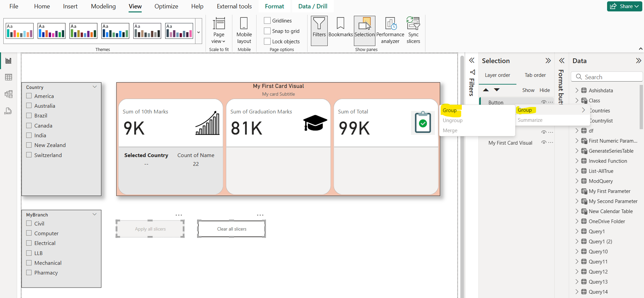The width and height of the screenshot is (644, 298).
Task: Select the first theme color swatch
Action: (x=19, y=31)
